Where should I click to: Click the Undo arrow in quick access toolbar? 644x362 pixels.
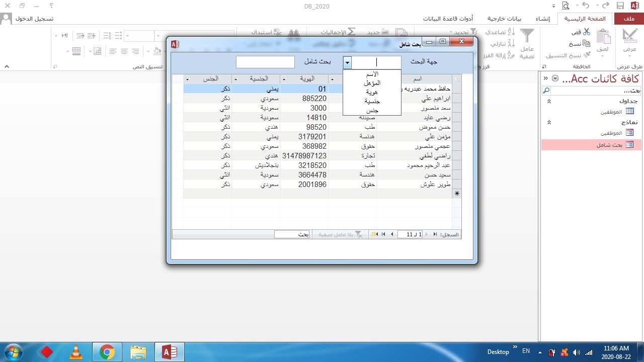[586, 6]
